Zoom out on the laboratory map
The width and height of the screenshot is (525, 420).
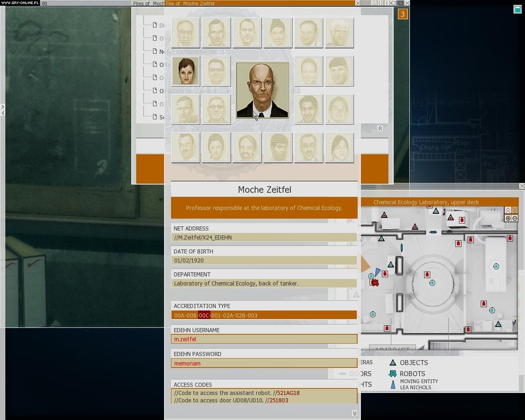coord(515,218)
